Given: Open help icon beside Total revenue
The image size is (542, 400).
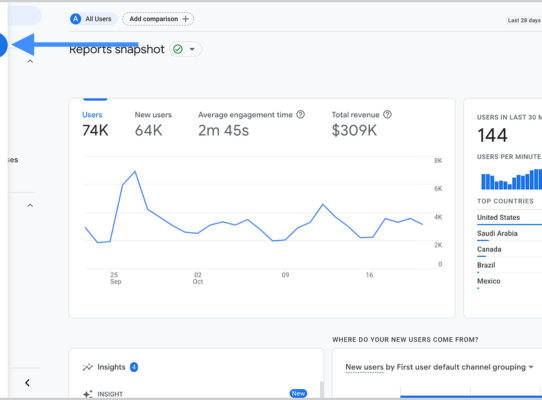Looking at the screenshot, I should coord(387,114).
